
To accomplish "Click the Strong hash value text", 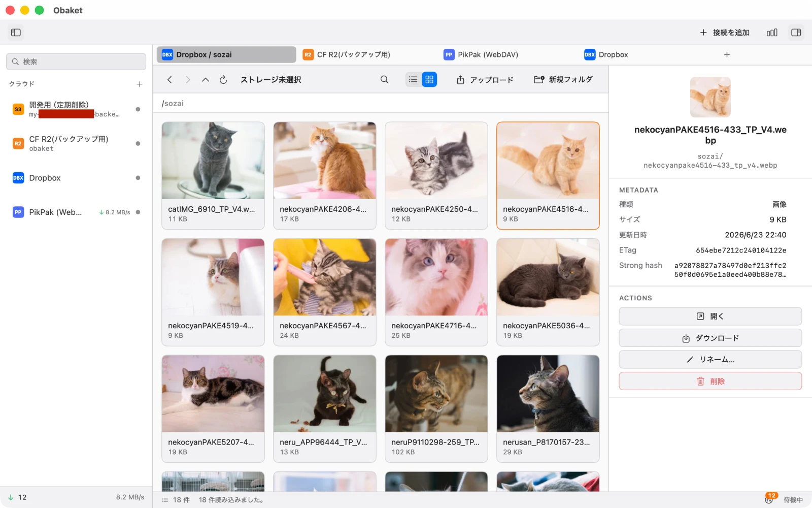I will tap(730, 270).
